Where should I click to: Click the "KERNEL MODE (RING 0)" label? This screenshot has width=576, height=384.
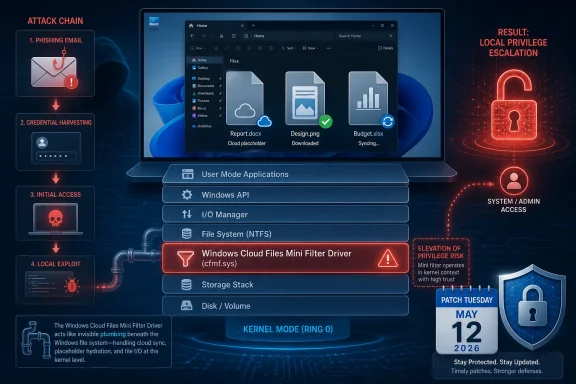coord(288,329)
